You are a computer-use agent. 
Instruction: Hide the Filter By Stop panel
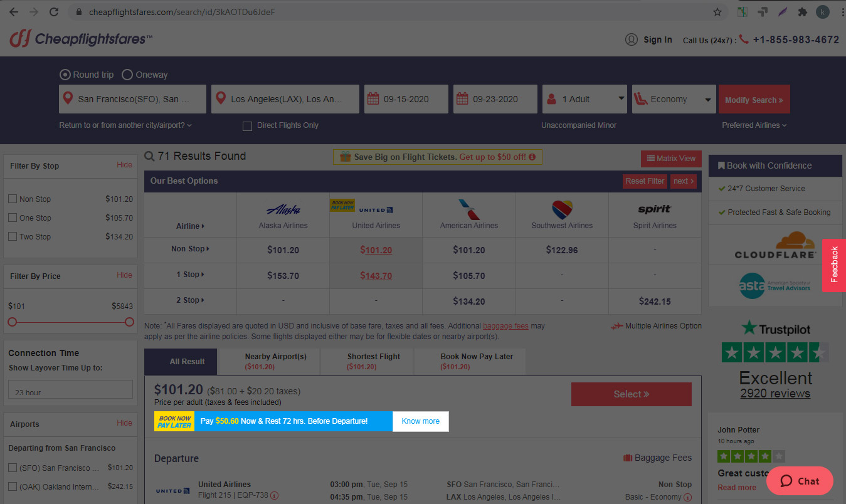pyautogui.click(x=124, y=165)
